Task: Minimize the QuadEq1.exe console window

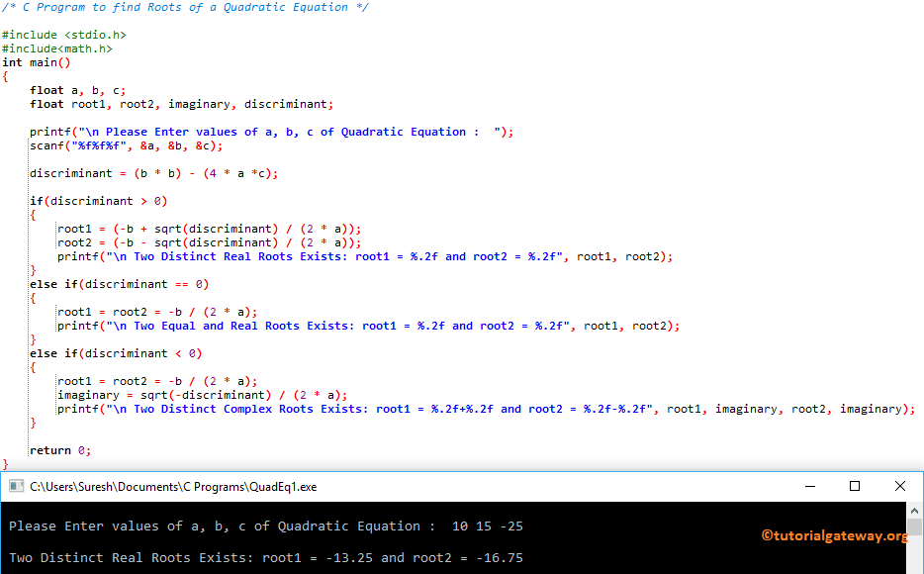Action: point(809,486)
